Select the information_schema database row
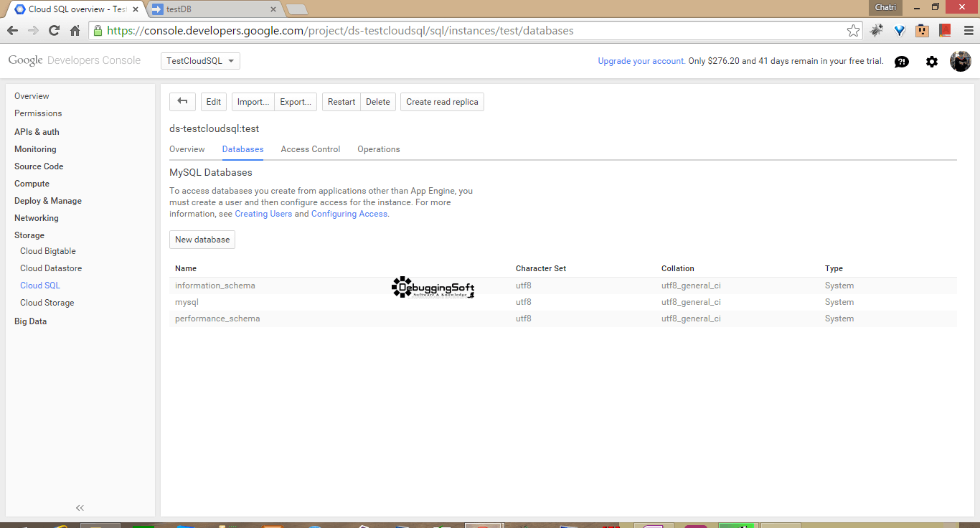This screenshot has height=528, width=980. coord(563,286)
